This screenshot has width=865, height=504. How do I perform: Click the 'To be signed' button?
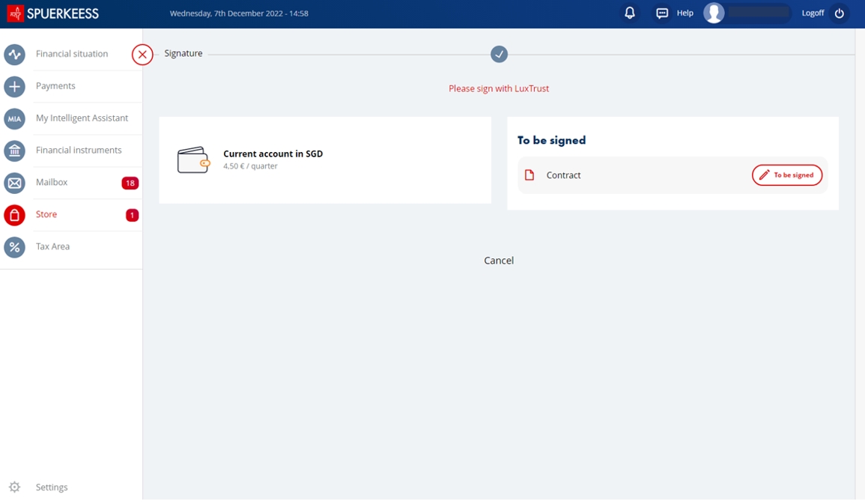(786, 175)
